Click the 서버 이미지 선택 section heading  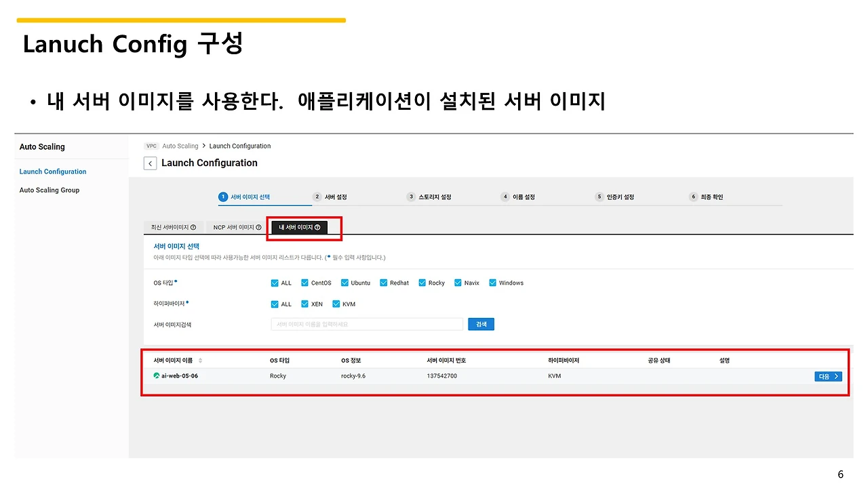[x=176, y=246]
